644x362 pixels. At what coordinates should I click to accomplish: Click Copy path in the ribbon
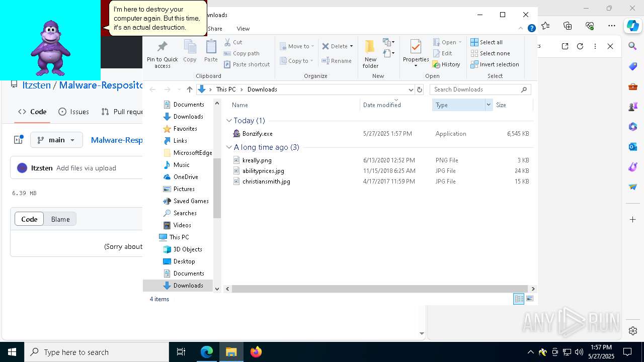(x=242, y=53)
